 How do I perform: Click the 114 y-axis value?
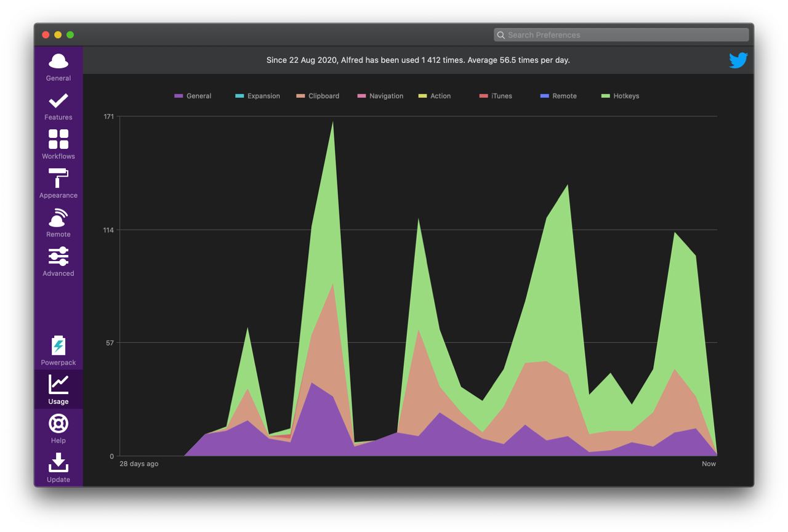point(108,230)
